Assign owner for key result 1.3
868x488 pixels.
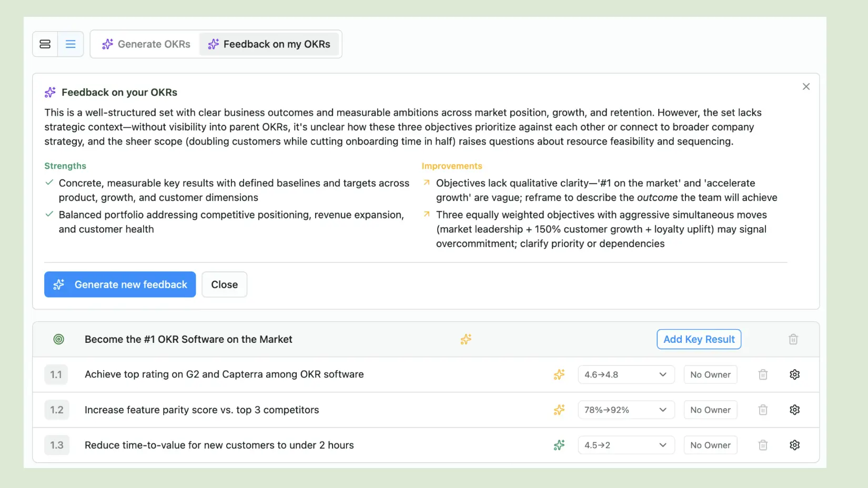pyautogui.click(x=710, y=445)
